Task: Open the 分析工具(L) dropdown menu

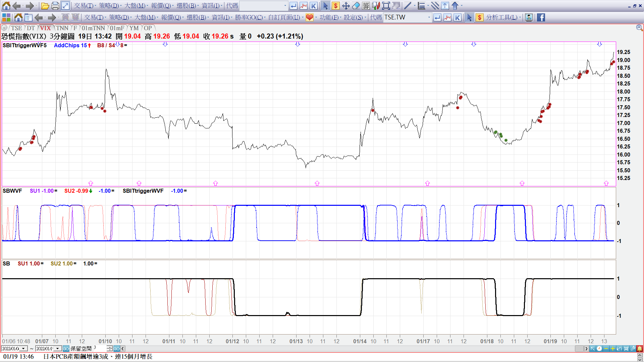Action: click(x=503, y=17)
